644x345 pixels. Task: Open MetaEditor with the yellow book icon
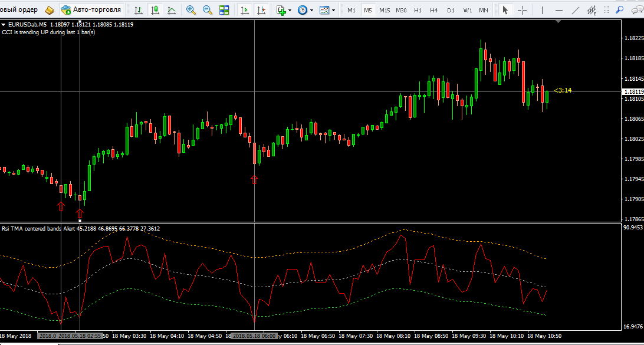(50, 9)
